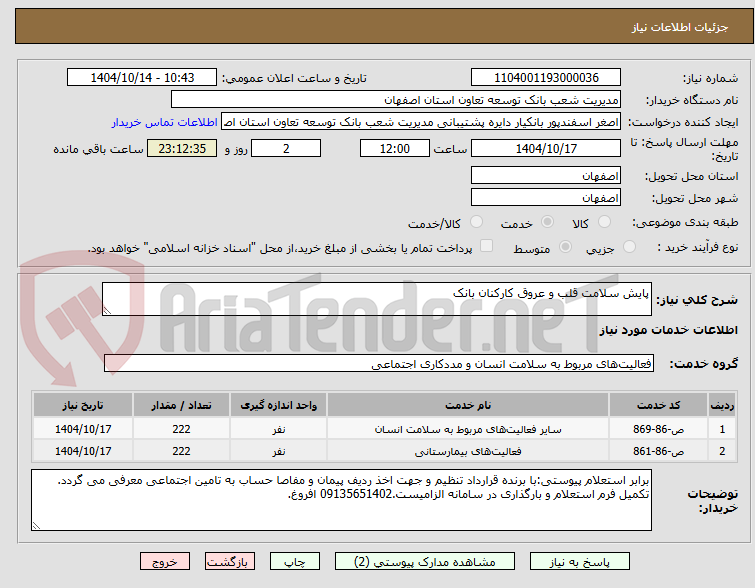Select the کالا/خدمت radio button

(476, 222)
